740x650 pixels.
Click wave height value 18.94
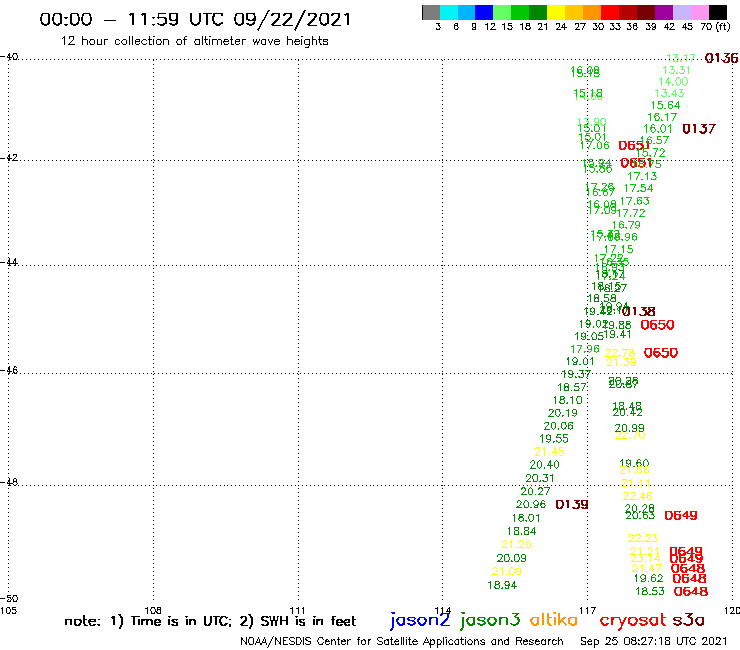[x=502, y=585]
